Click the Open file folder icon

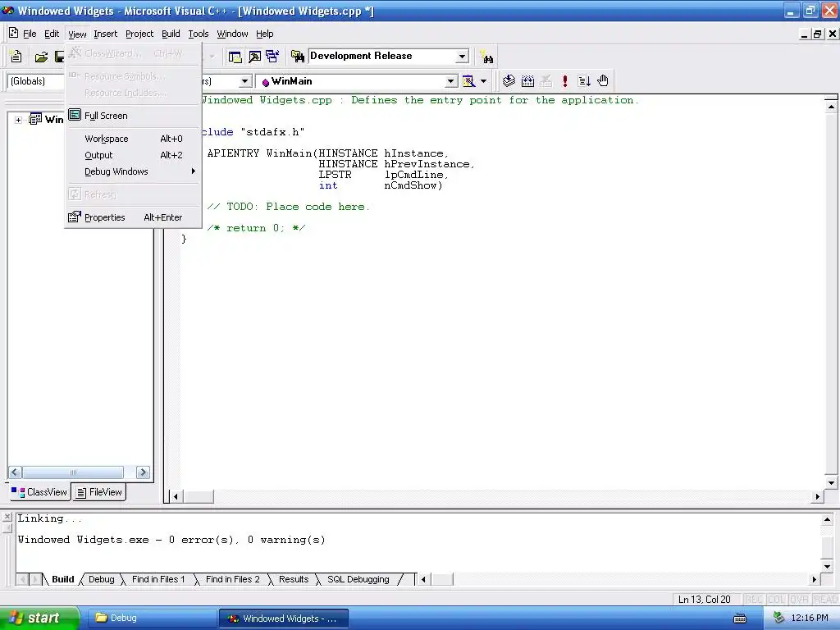pyautogui.click(x=41, y=57)
